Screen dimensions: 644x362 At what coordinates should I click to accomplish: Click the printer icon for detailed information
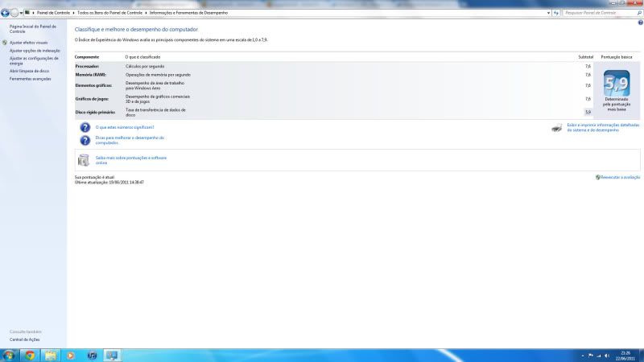[557, 128]
